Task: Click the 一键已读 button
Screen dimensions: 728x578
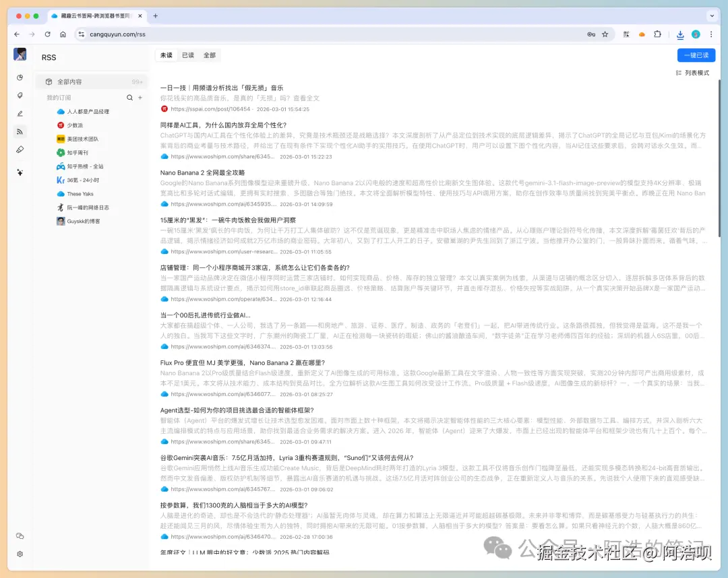Action: [696, 55]
